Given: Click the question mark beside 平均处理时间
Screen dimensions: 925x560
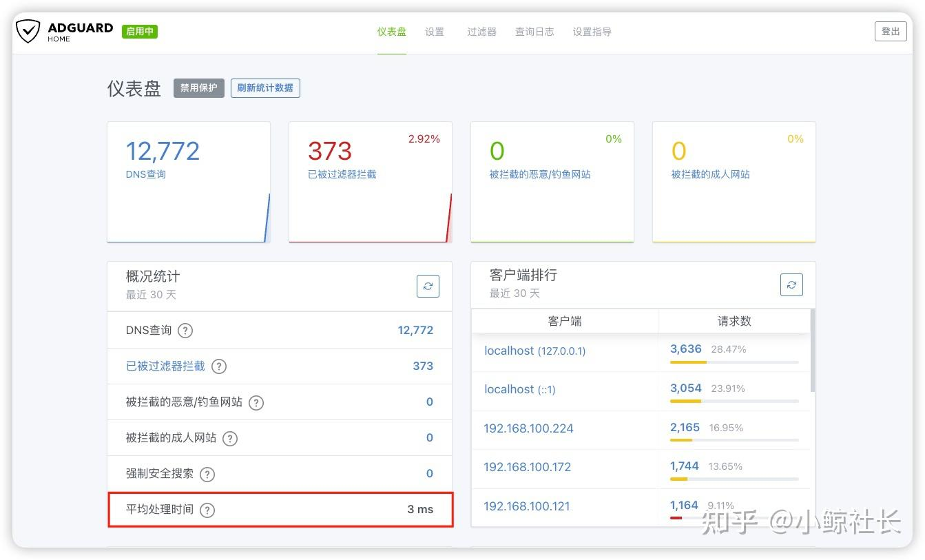Looking at the screenshot, I should (x=207, y=510).
